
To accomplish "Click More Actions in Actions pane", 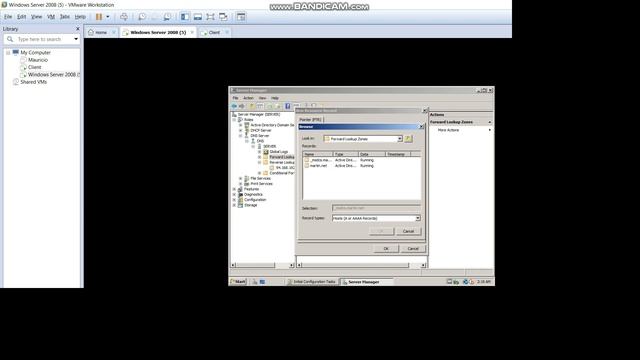I will coord(448,130).
